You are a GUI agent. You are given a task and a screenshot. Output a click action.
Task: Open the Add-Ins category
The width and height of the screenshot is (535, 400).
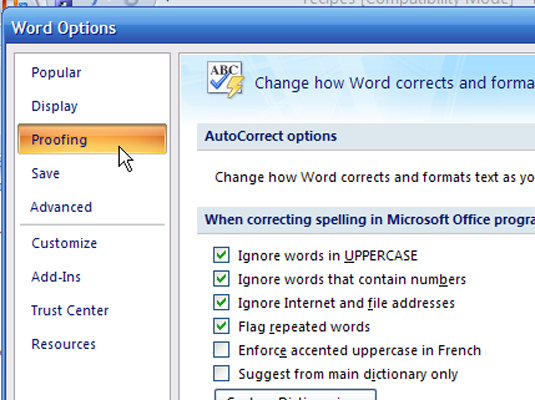coord(56,276)
